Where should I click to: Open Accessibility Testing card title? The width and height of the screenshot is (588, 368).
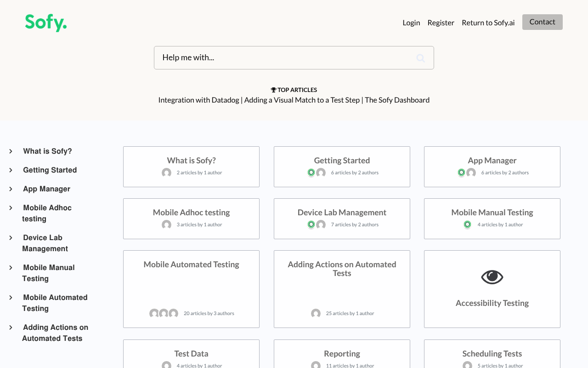[492, 303]
